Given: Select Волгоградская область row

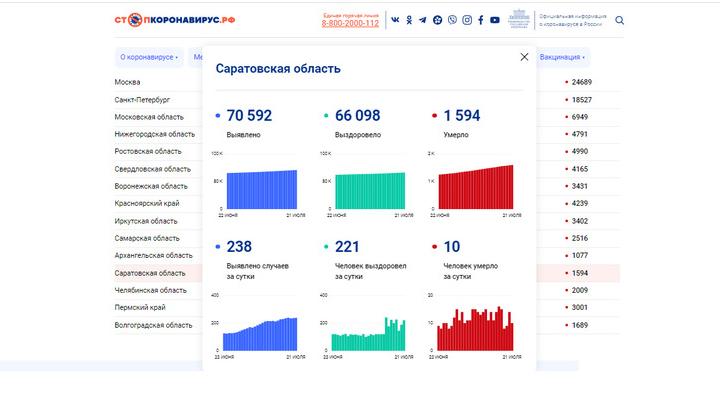Looking at the screenshot, I should (153, 325).
